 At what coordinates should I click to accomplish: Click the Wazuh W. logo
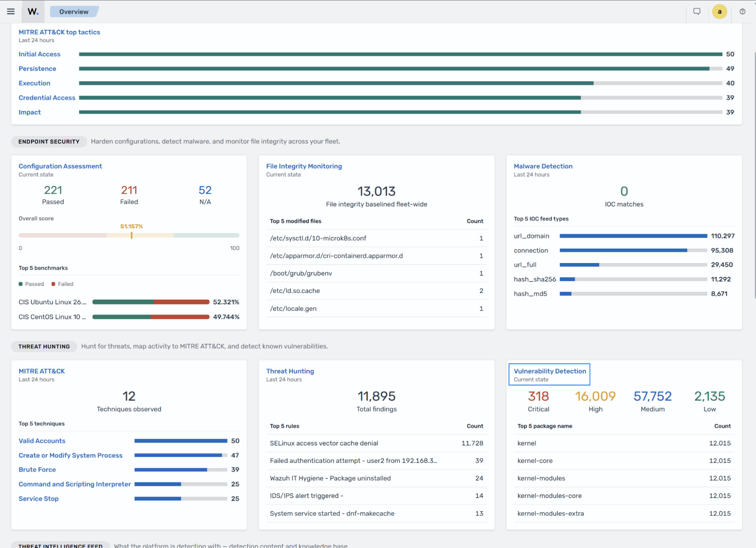pyautogui.click(x=33, y=11)
